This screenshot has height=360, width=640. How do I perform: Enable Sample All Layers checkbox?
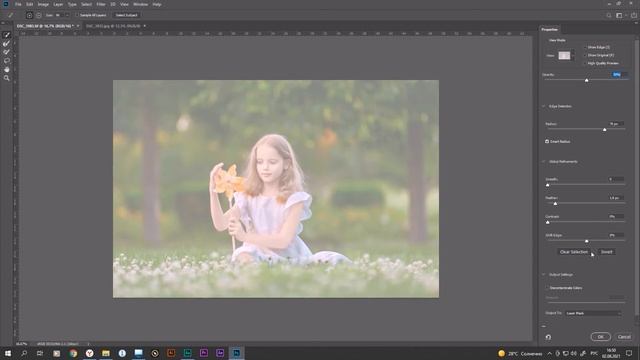(x=77, y=15)
